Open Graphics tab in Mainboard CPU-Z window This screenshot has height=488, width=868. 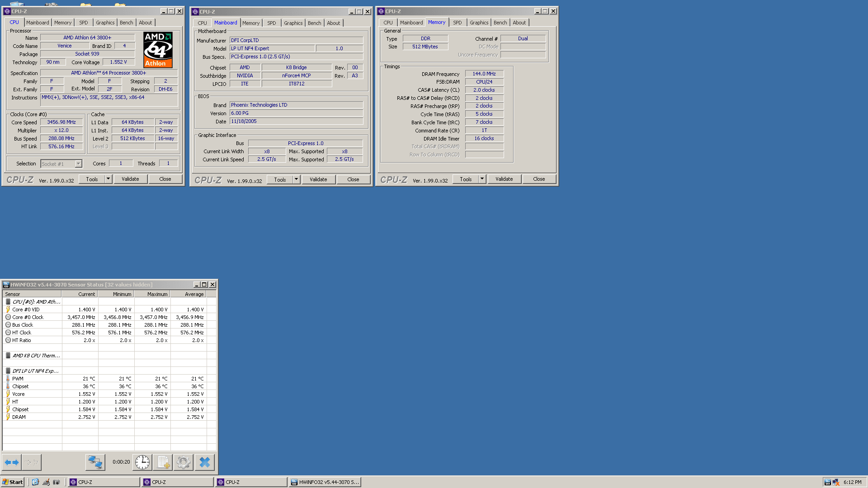coord(293,23)
